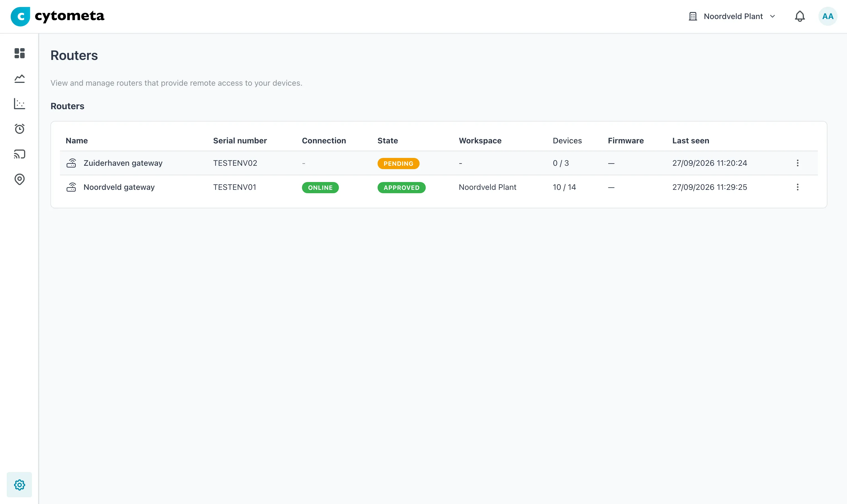Open the dashboard grid icon in sidebar
This screenshot has height=504, width=847.
19,53
